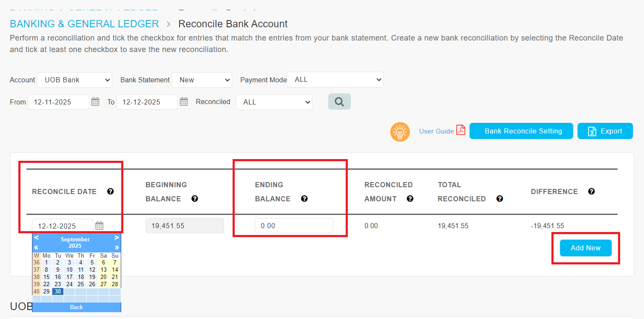Open the User Guide PDF icon
Screen dimensions: 644x319
460,130
